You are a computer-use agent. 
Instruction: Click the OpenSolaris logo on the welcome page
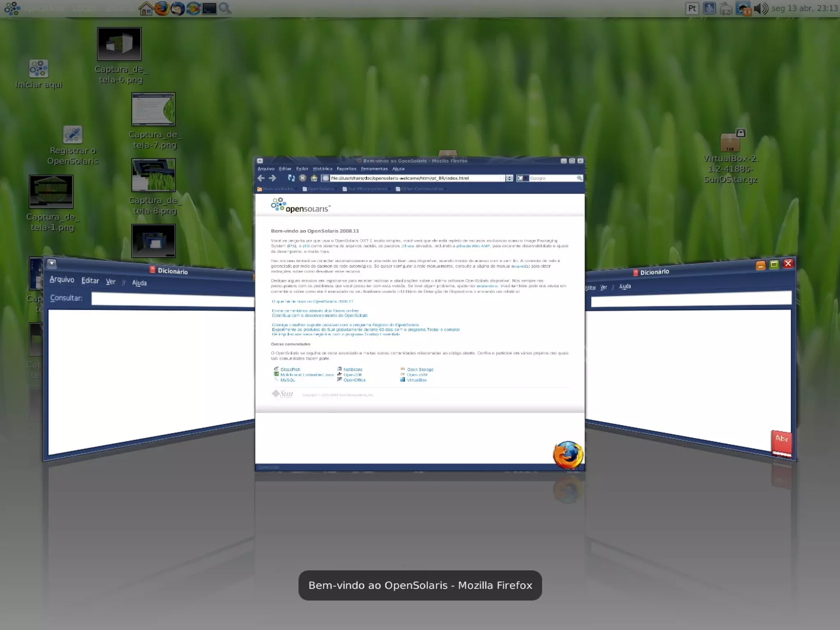point(300,205)
